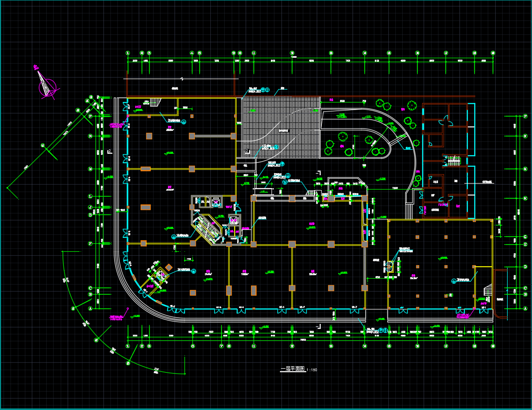Image resolution: width=532 pixels, height=410 pixels.
Task: Click axis bubble D on the right side
Action: tap(525, 267)
